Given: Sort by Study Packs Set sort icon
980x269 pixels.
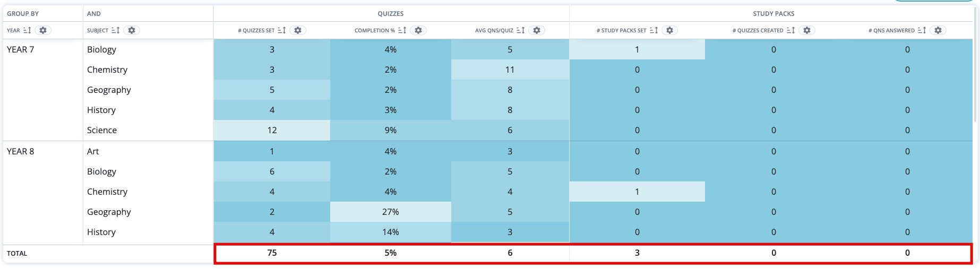Looking at the screenshot, I should click(654, 30).
